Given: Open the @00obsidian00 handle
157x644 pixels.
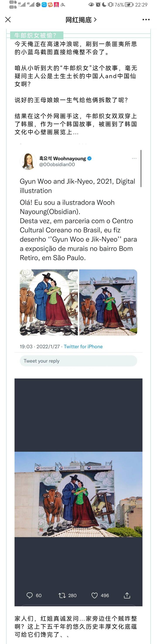Looking at the screenshot, I should (57, 164).
